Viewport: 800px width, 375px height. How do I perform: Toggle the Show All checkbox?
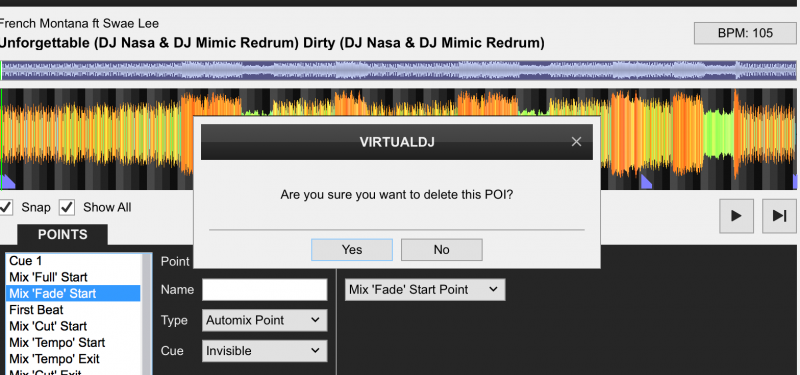(x=67, y=208)
